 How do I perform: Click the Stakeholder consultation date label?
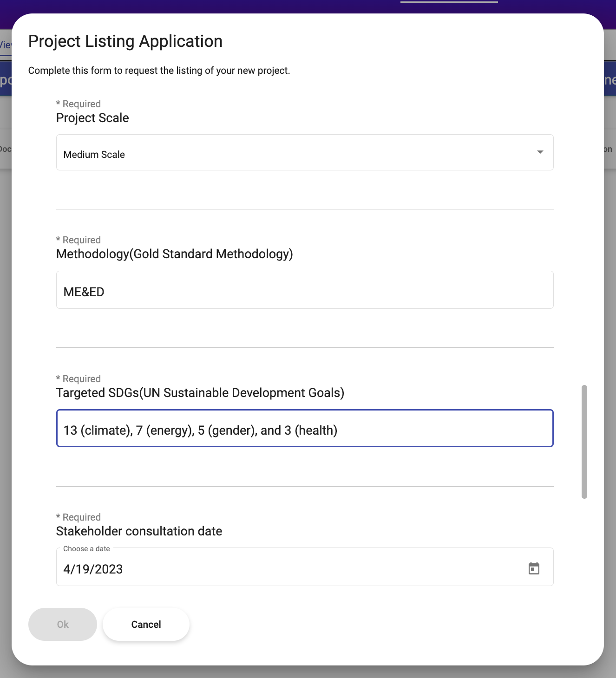(139, 531)
